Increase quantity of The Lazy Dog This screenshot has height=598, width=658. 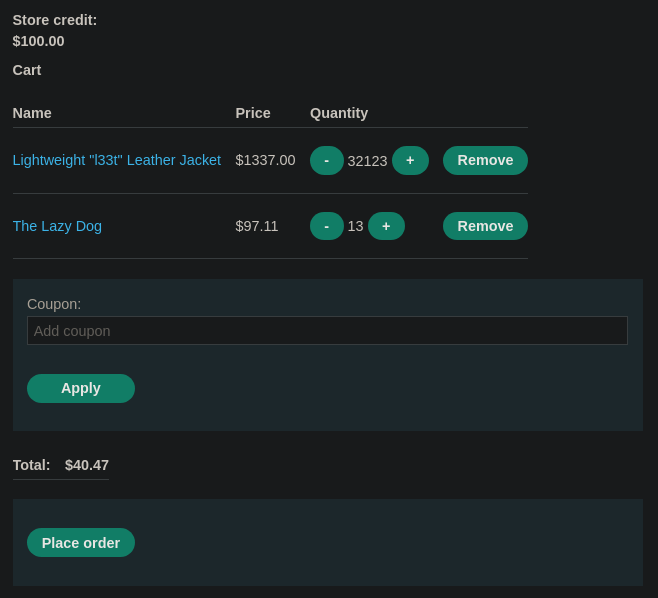pyautogui.click(x=386, y=226)
